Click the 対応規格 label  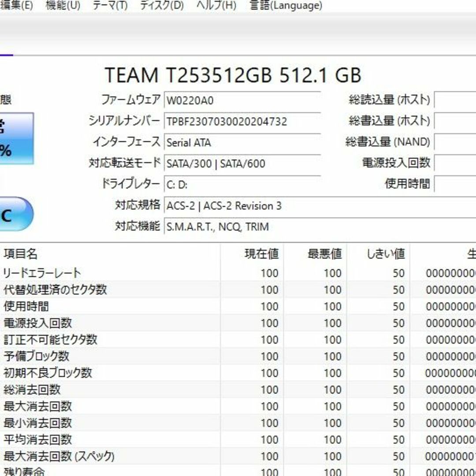pos(138,205)
